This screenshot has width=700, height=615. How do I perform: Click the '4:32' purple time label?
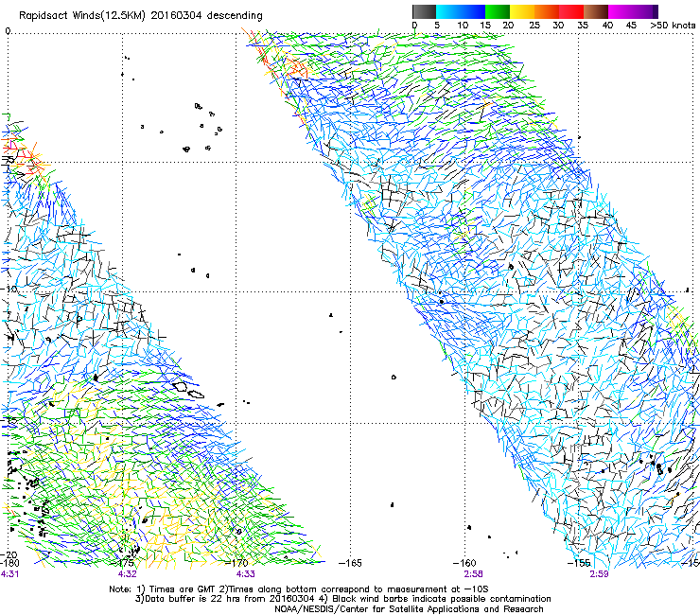pyautogui.click(x=128, y=574)
